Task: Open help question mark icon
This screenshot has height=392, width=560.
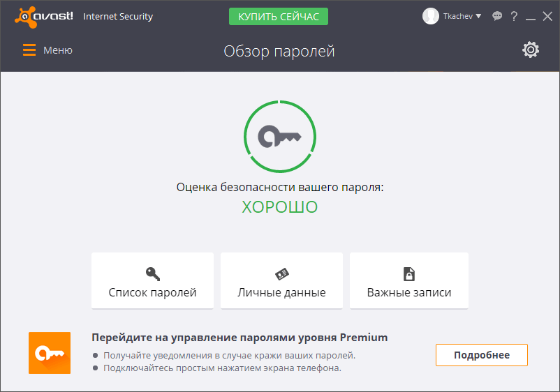Action: click(514, 16)
